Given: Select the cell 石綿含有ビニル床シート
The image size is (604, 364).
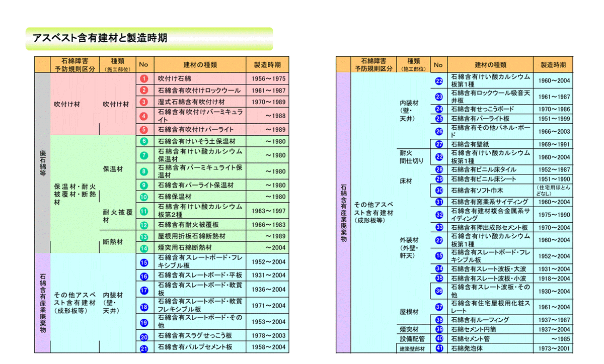Looking at the screenshot, I should 490,179.
